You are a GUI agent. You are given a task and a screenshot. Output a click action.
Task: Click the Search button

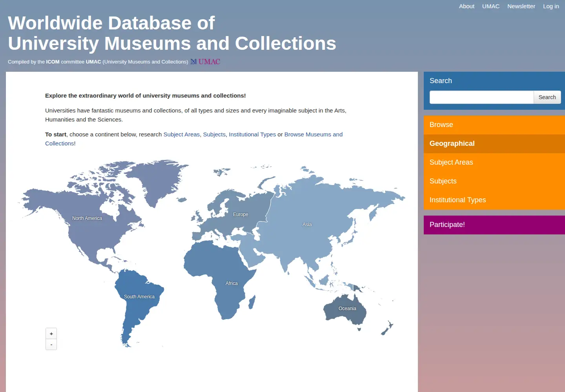point(547,97)
